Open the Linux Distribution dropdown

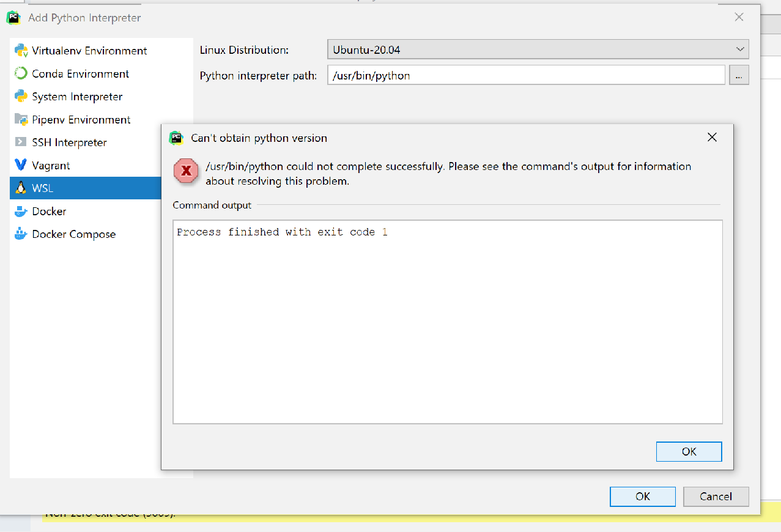click(x=538, y=50)
